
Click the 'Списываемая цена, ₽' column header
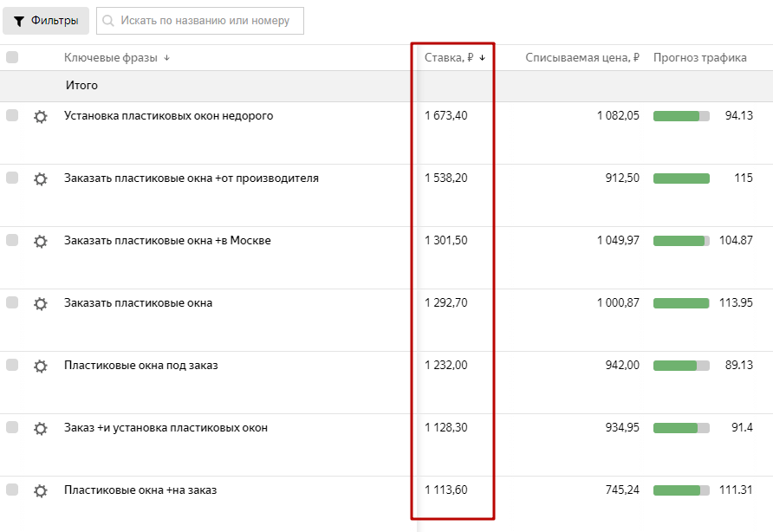click(x=582, y=58)
